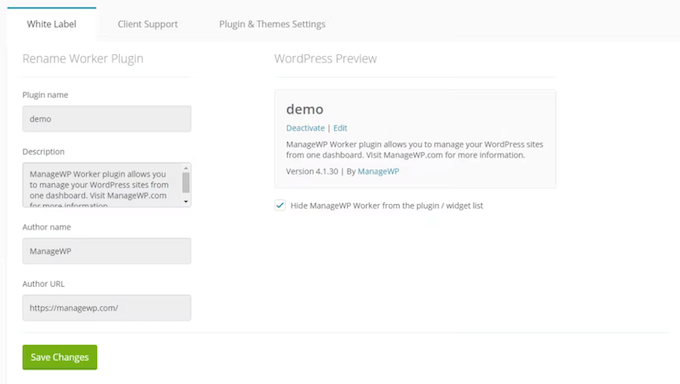Click the description scrollbar down arrow
The width and height of the screenshot is (680, 384).
tap(186, 202)
